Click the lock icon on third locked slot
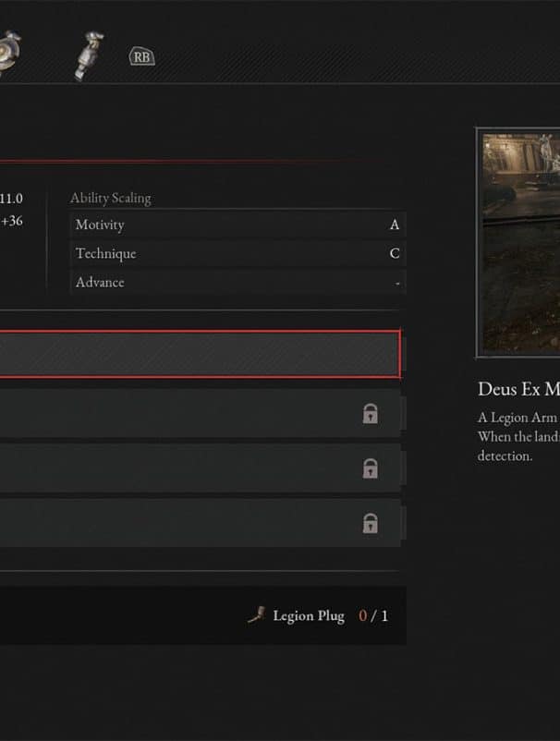 click(x=370, y=523)
